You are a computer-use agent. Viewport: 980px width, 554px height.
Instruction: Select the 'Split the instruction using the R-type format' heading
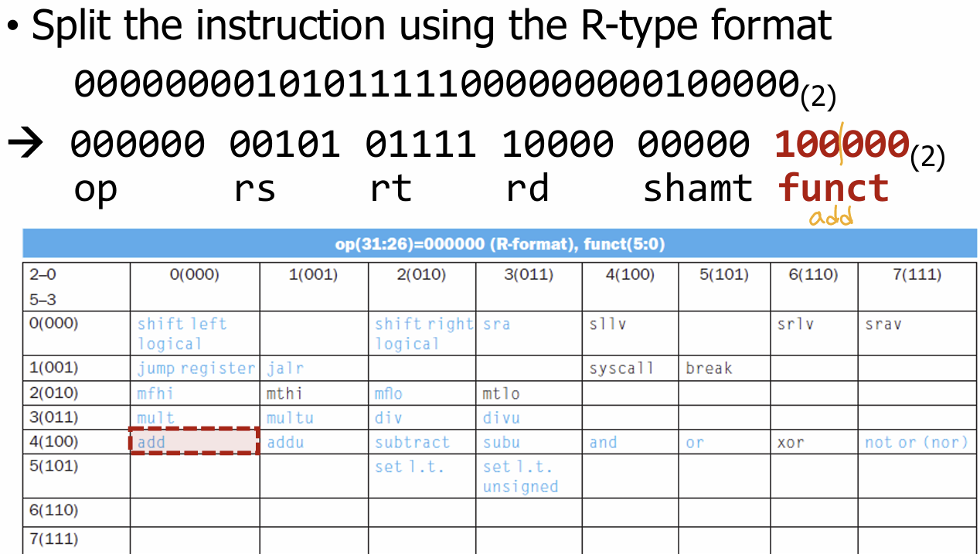[x=431, y=25]
